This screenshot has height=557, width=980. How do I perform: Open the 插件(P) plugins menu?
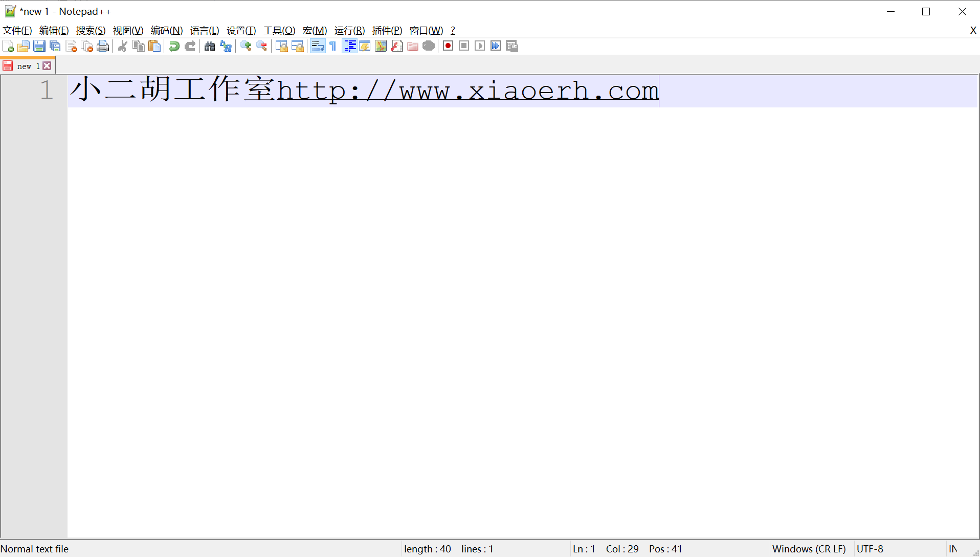[x=387, y=31]
